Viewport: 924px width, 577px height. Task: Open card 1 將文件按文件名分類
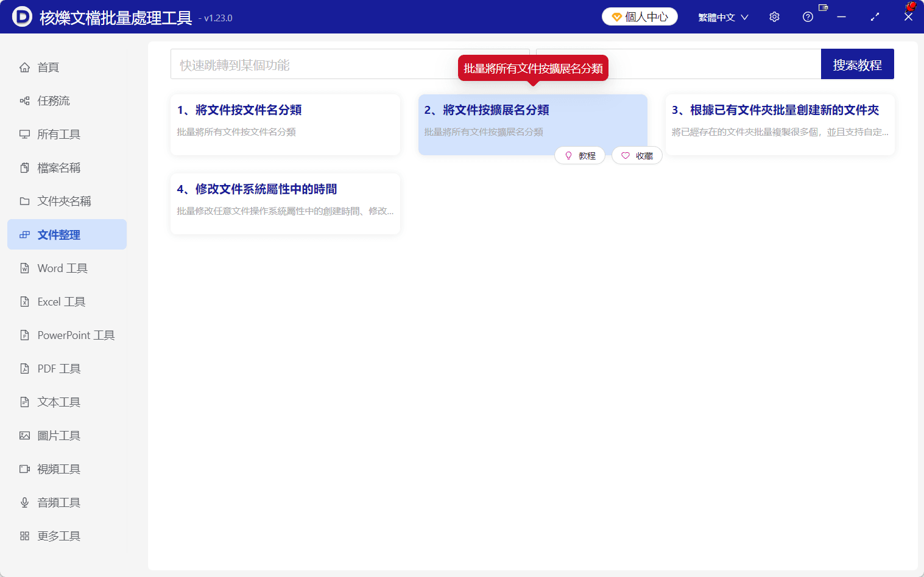coord(285,125)
